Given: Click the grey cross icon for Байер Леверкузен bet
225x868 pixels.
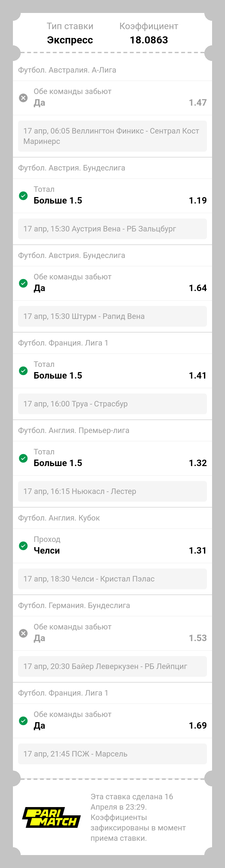Looking at the screenshot, I should [x=23, y=633].
